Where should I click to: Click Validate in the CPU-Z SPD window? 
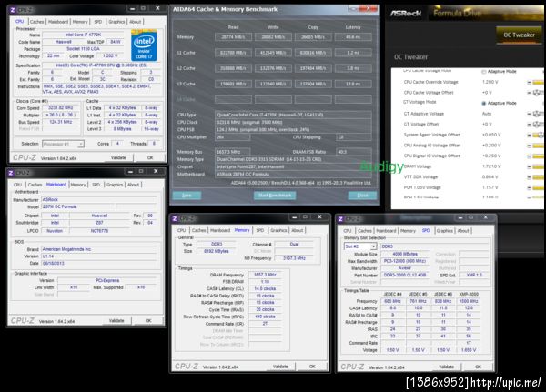(x=447, y=367)
